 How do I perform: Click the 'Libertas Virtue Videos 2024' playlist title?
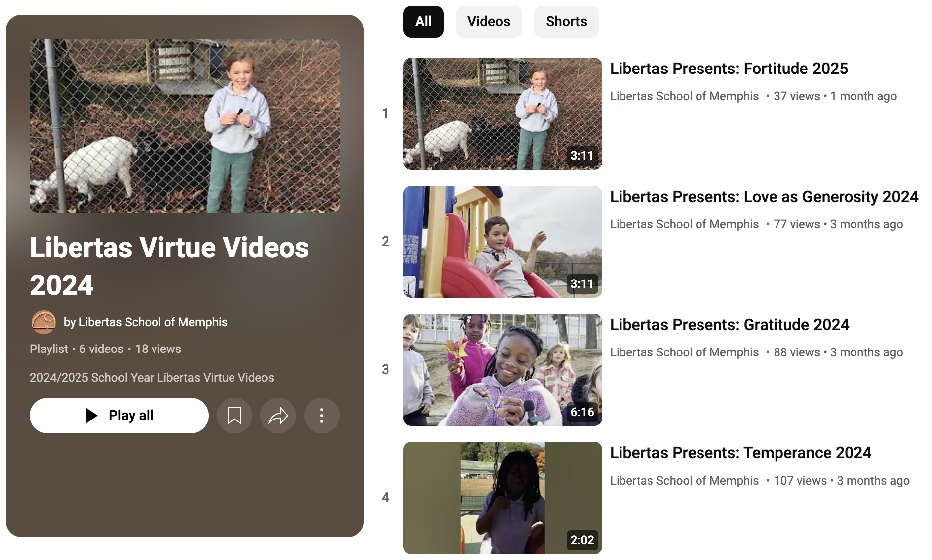coord(169,266)
